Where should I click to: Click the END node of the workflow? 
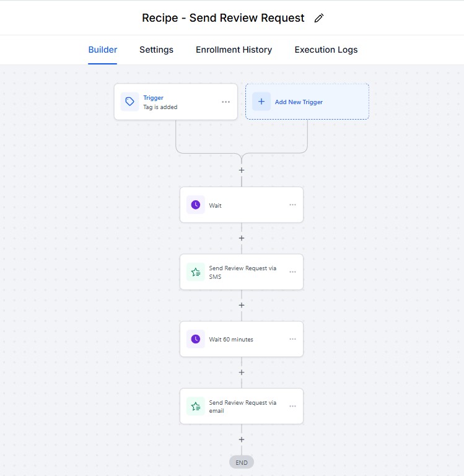[242, 462]
